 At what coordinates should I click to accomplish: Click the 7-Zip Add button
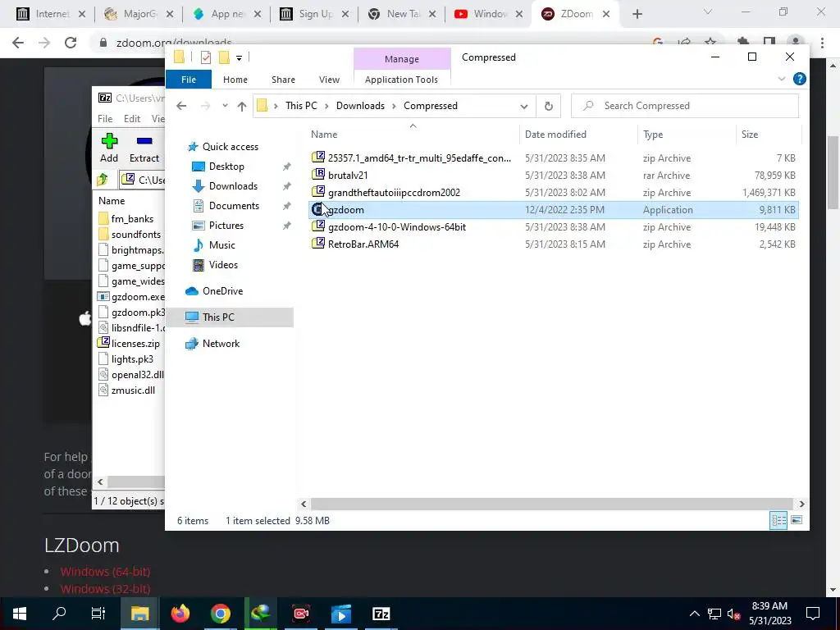pos(109,148)
